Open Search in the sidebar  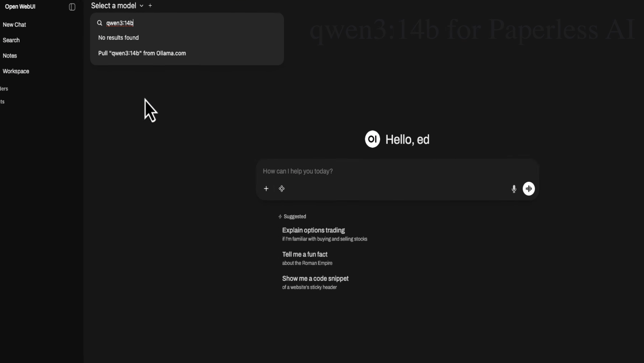11,40
